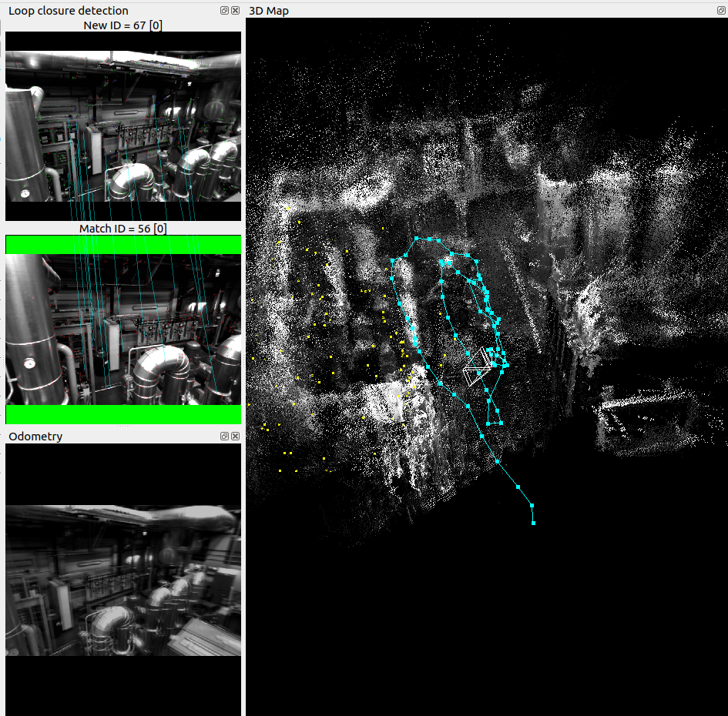The image size is (728, 716).
Task: Float the Odometry panel
Action: [224, 436]
